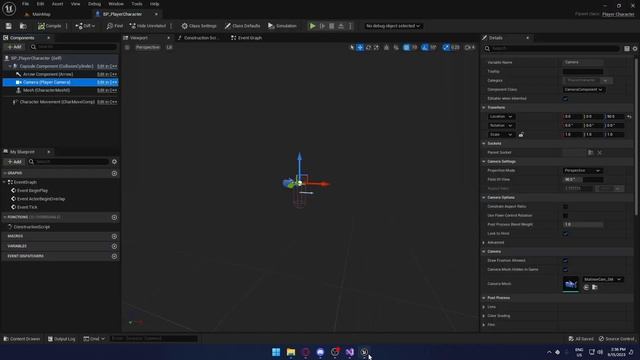Click Source Control status button
Screen dimensions: 640x360
[x=617, y=339]
